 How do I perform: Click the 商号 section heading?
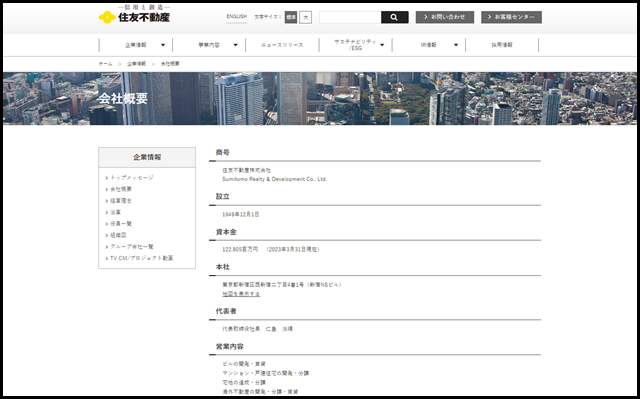point(223,152)
